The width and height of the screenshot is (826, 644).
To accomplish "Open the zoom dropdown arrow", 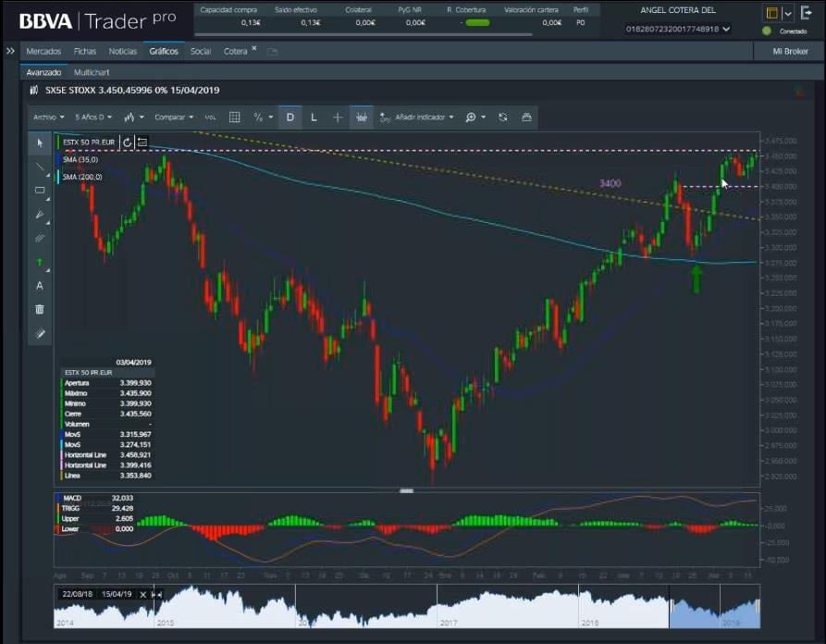I will [483, 117].
